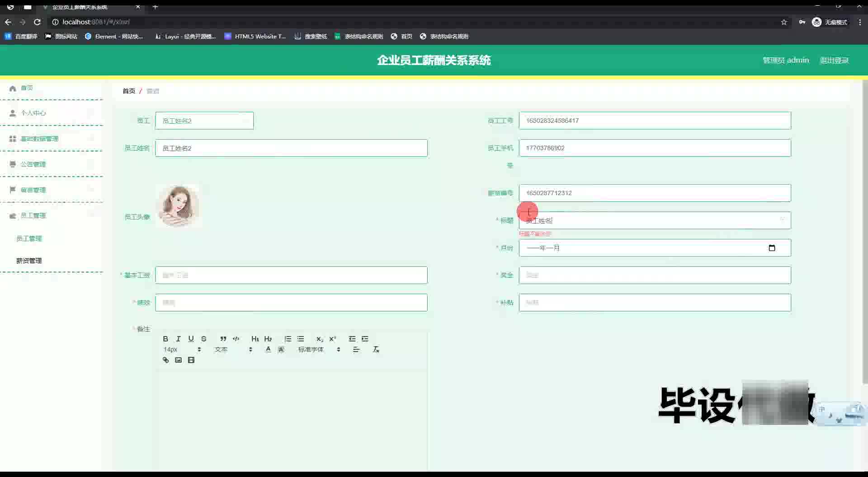This screenshot has width=868, height=477.
Task: Click the 月份 date input field
Action: (655, 248)
